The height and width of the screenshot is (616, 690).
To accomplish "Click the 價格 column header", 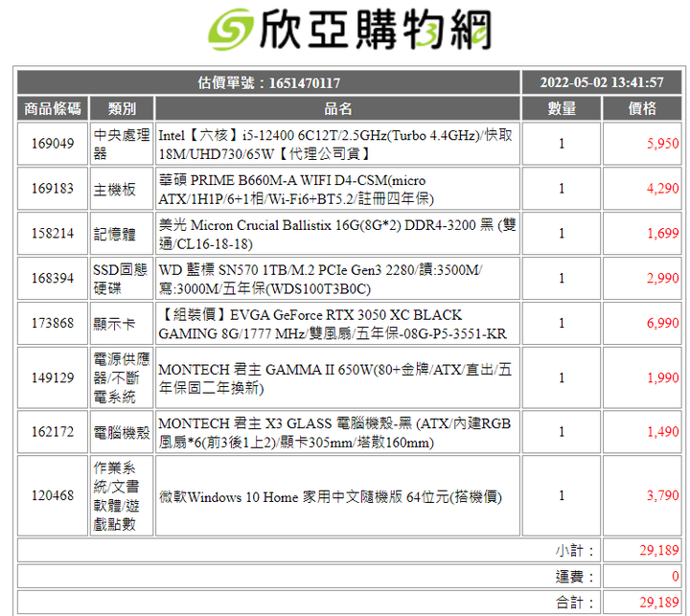I will (x=642, y=108).
